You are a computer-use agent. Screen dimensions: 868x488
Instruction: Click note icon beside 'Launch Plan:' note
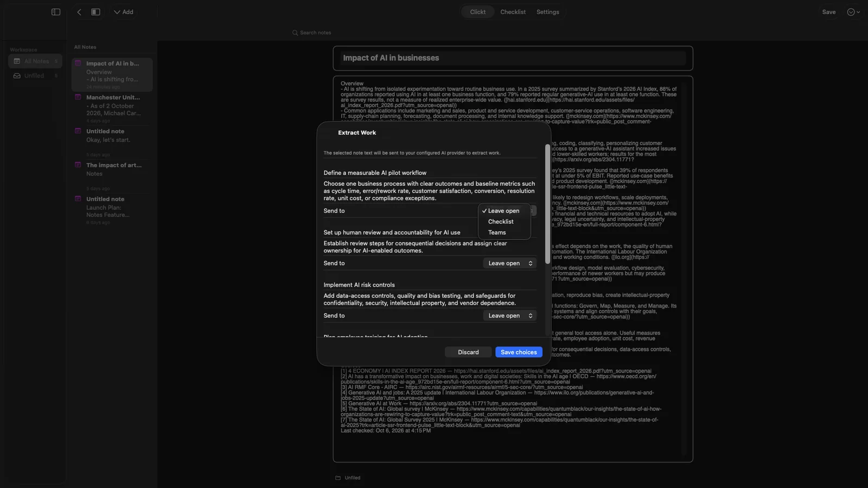(78, 198)
